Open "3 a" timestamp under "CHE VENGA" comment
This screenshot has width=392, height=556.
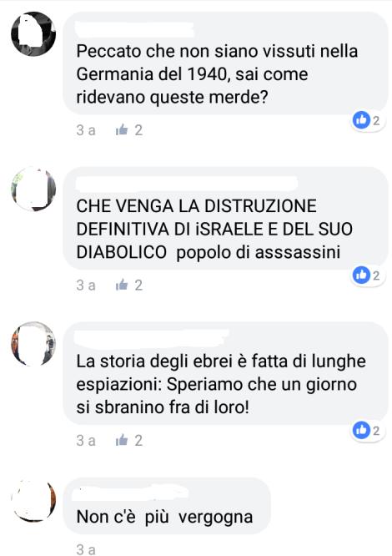click(86, 285)
